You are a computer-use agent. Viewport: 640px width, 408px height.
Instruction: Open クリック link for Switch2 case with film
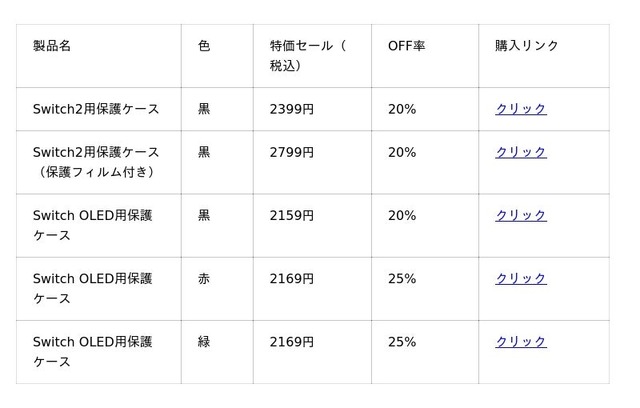pyautogui.click(x=520, y=152)
